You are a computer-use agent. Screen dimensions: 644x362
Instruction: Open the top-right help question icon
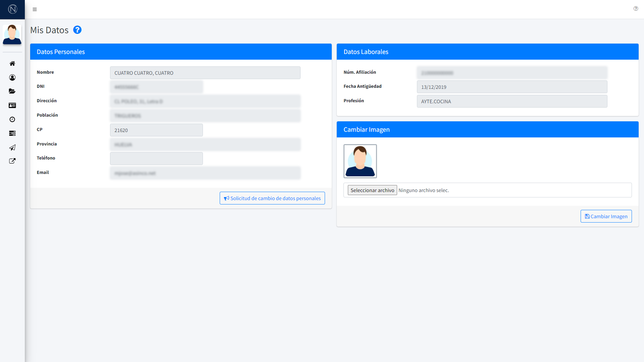636,9
